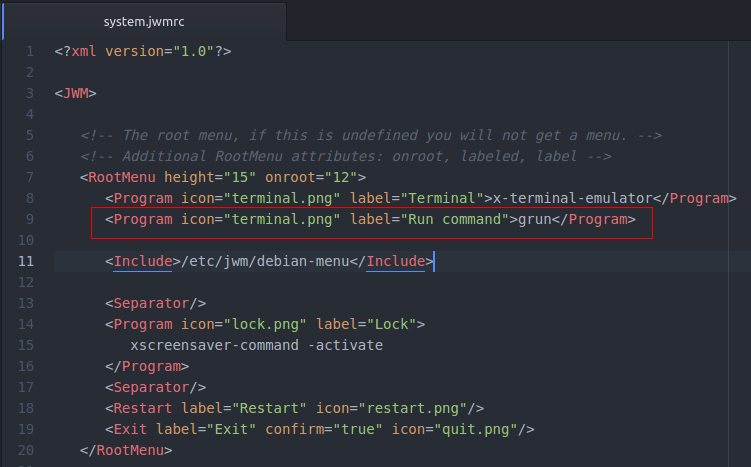Click the first Separator tag on line 13
The height and width of the screenshot is (467, 751).
pyautogui.click(x=156, y=303)
